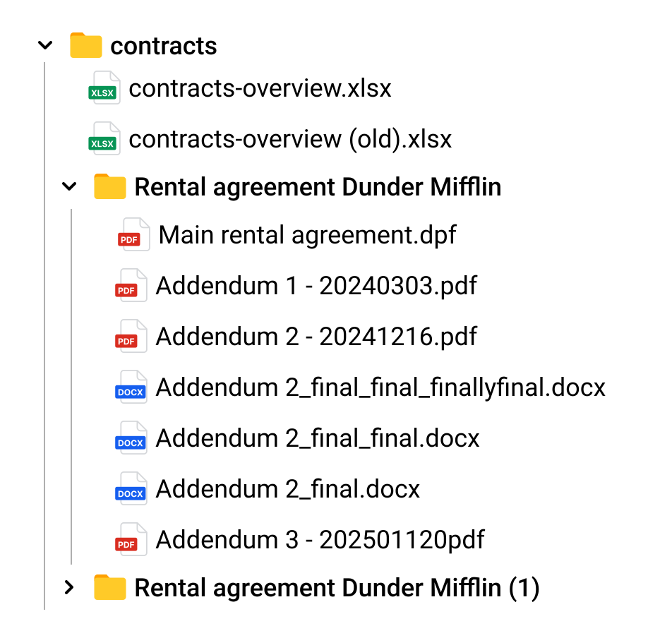Click PDF icon of Addendum 2 - 20241216
Viewport: 672px width, 638px height.
tap(130, 337)
